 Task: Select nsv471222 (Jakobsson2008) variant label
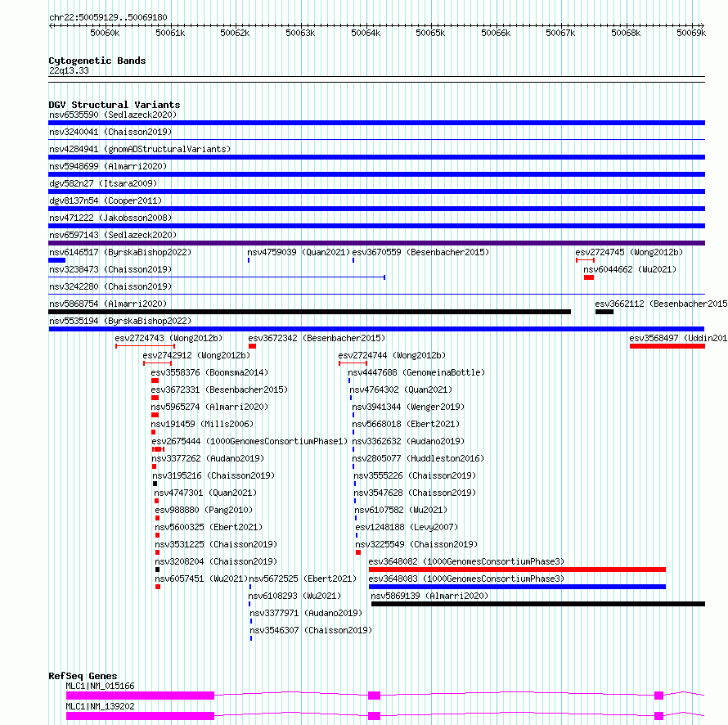(110, 218)
